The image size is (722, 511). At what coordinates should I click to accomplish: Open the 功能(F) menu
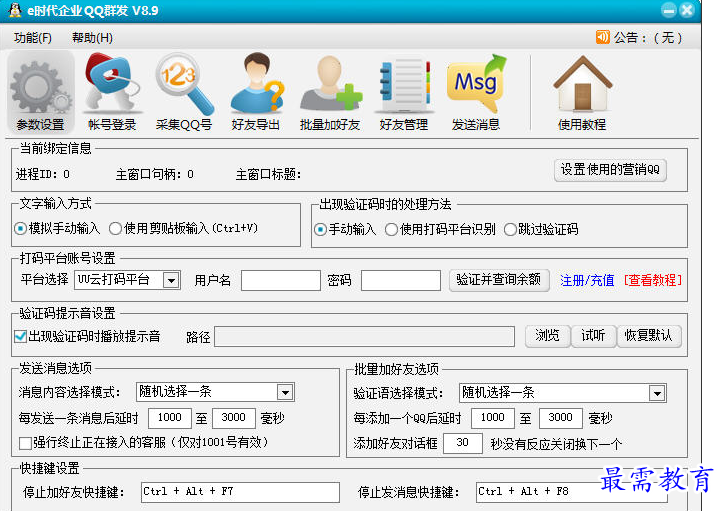click(x=33, y=38)
